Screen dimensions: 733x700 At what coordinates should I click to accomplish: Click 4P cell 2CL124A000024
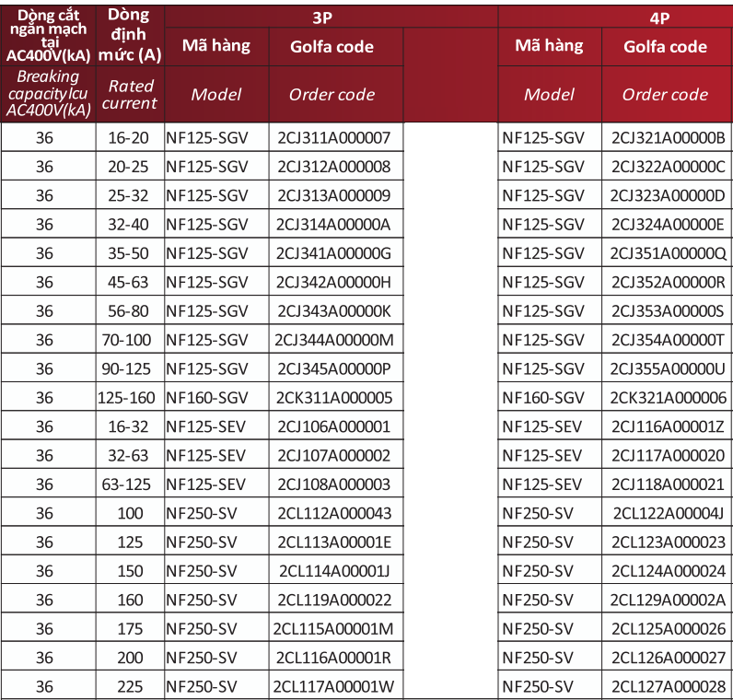click(669, 571)
